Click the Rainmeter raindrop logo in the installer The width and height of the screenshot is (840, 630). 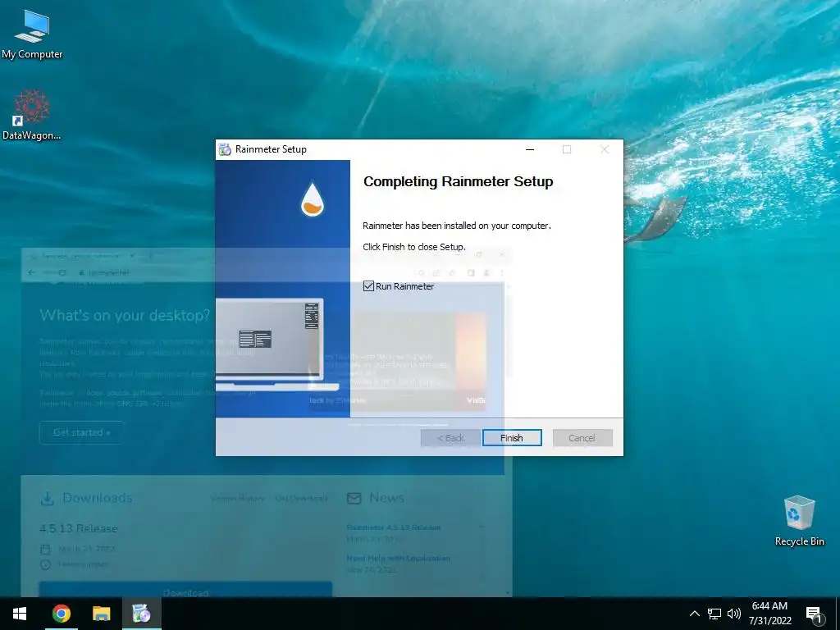313,199
